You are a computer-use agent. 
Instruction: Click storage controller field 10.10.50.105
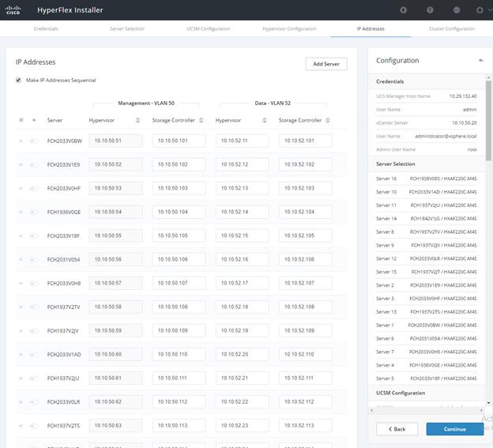pos(179,235)
